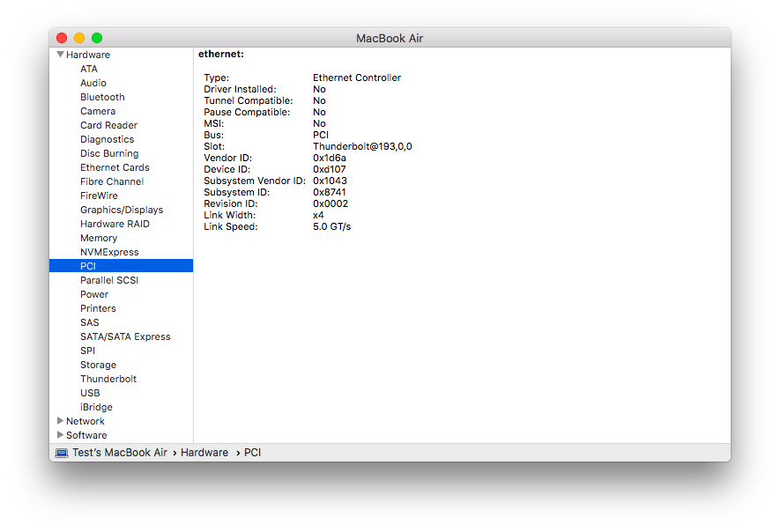
Task: Click the Hardware category label in sidebar
Action: (88, 55)
